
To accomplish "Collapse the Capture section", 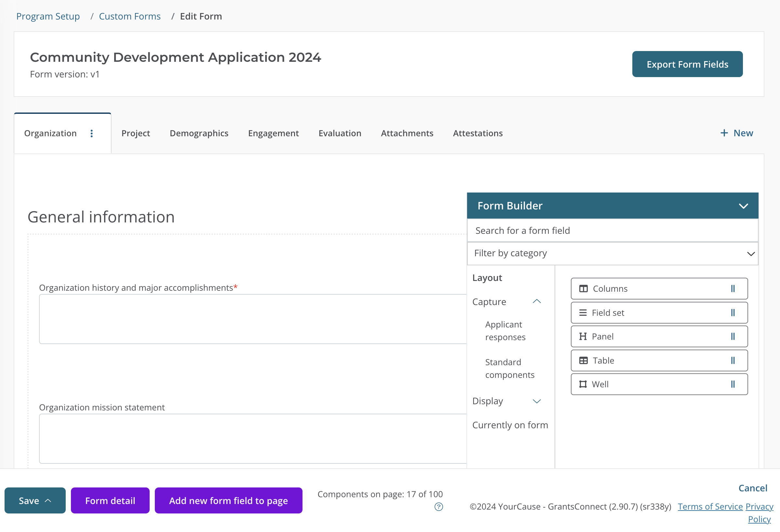I will coord(537,301).
